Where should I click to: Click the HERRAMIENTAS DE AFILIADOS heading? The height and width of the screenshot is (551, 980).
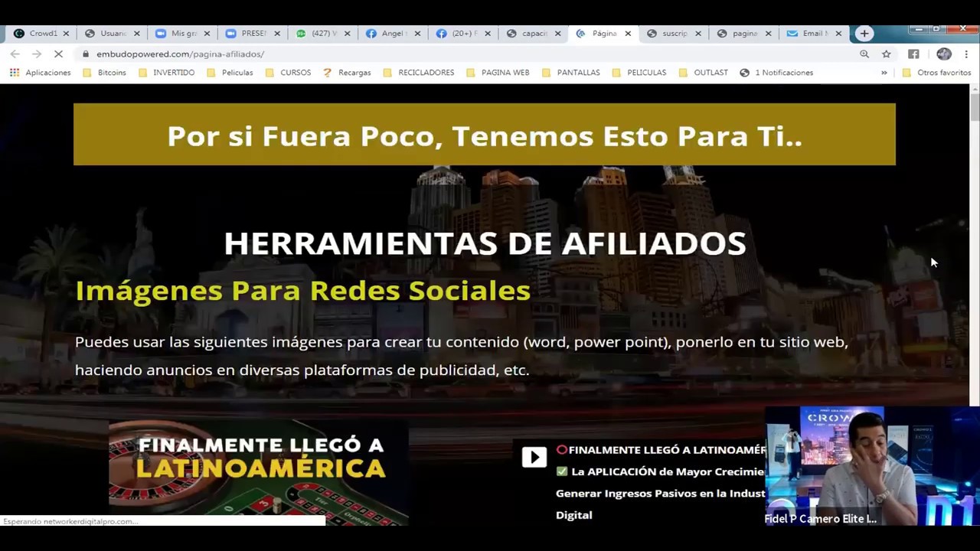485,243
